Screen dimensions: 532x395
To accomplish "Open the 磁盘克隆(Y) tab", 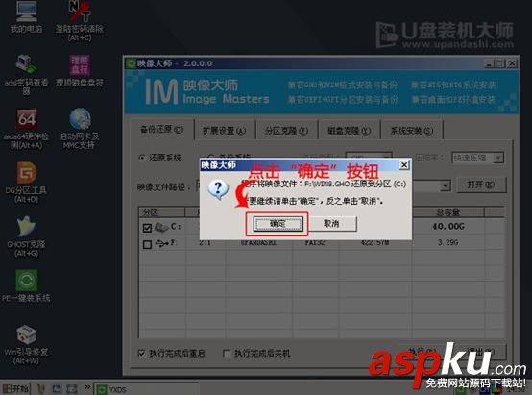I will 349,131.
